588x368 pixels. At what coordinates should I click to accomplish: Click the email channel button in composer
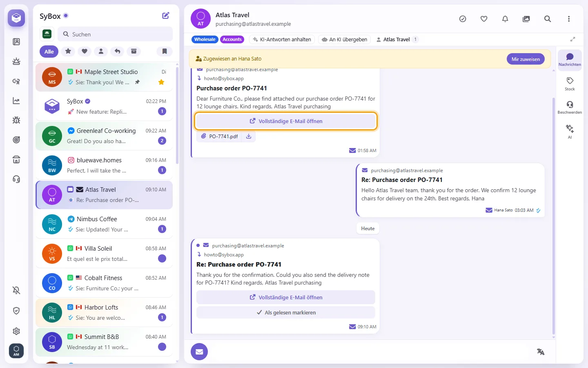pos(199,352)
